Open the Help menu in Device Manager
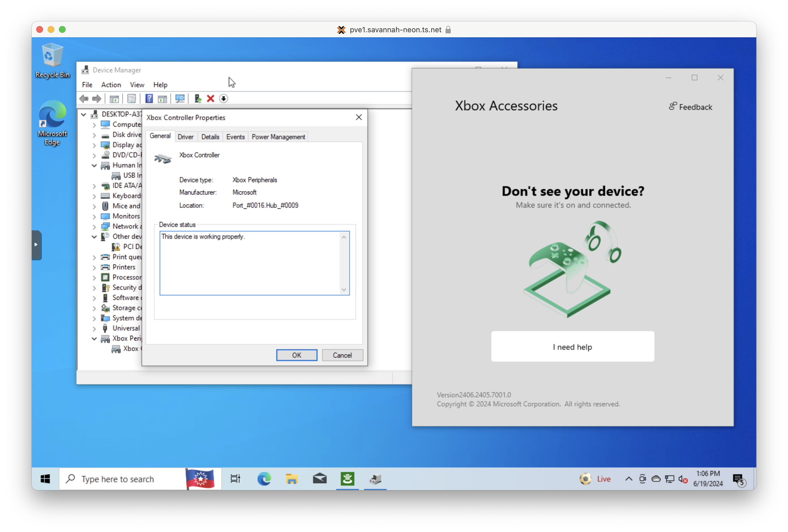This screenshot has width=788, height=532. 160,85
